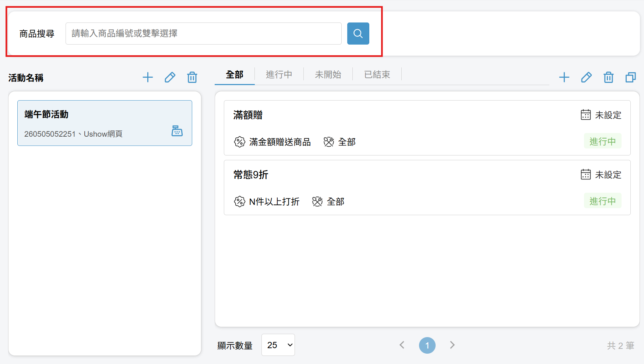Viewport: 644px width, 364px height.
Task: Click 未設定 date text on the 常態9折 row
Action: pos(608,175)
